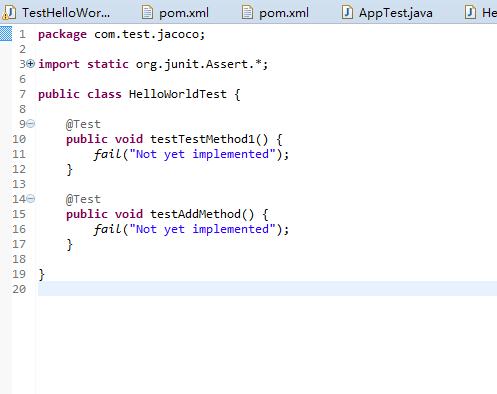Click "Not yet implemented" string on line 16

(x=202, y=229)
